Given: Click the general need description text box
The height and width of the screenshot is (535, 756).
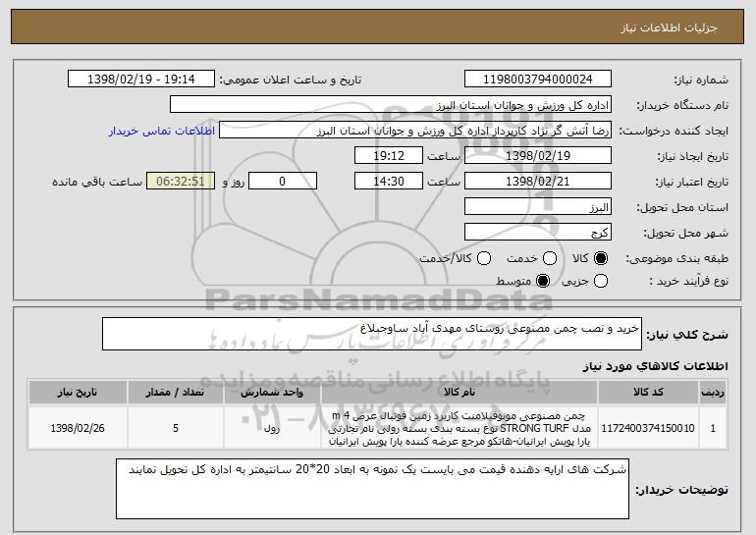Looking at the screenshot, I should 372,334.
